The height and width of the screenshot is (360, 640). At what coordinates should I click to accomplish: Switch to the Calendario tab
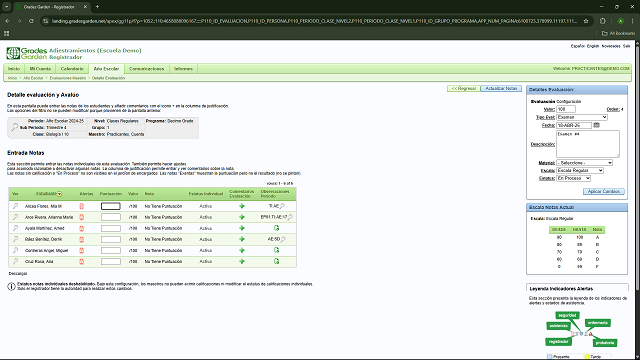pyautogui.click(x=72, y=69)
